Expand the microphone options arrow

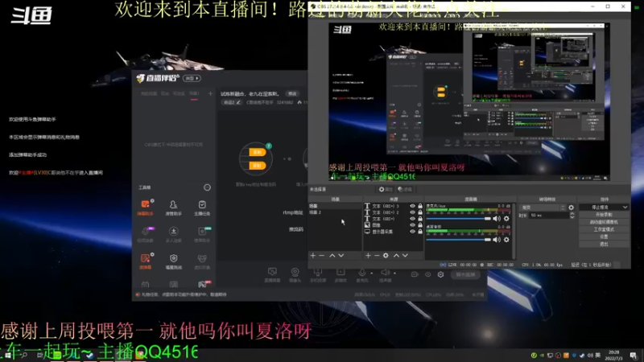tap(372, 273)
